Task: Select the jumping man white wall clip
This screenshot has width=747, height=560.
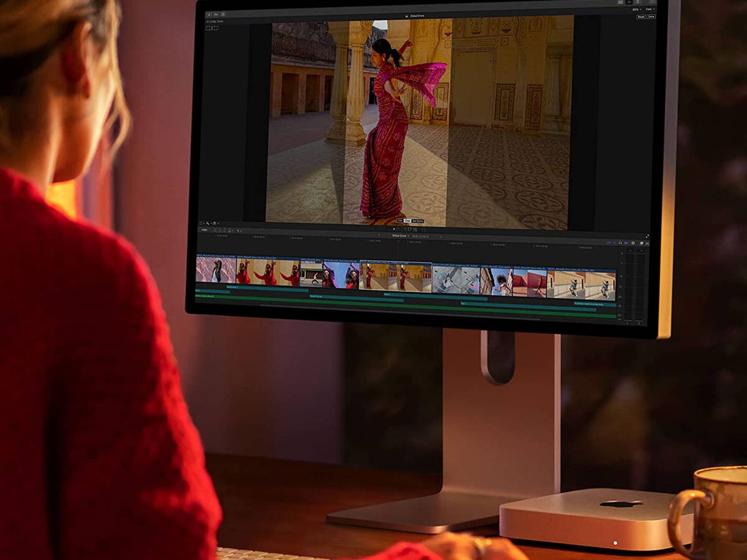Action: pos(581,284)
